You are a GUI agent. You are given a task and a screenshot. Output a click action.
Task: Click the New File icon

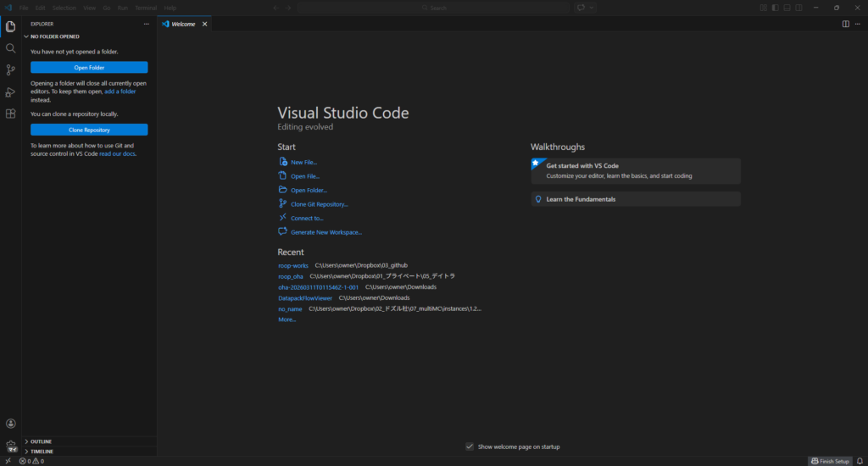(x=283, y=162)
